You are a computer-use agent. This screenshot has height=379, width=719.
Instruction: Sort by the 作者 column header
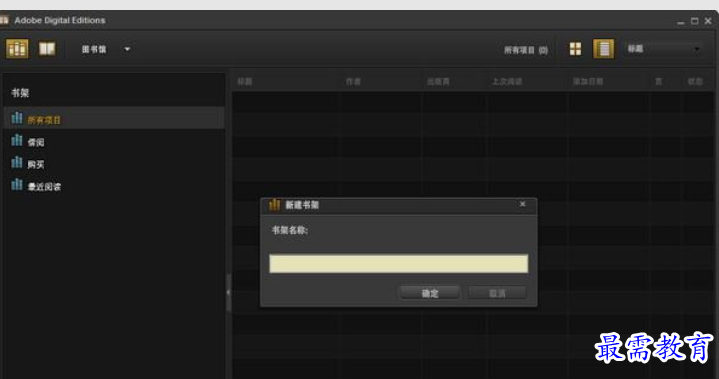pos(353,82)
